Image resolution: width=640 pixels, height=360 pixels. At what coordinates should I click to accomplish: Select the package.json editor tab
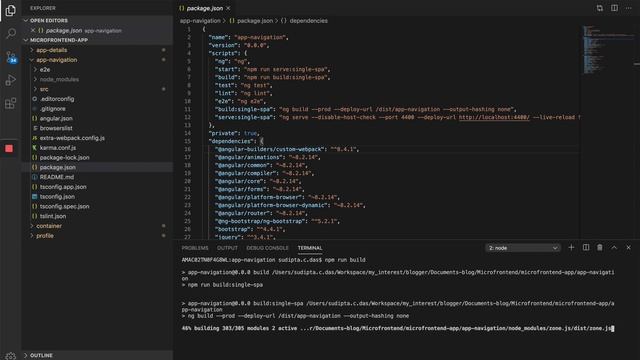tap(204, 8)
